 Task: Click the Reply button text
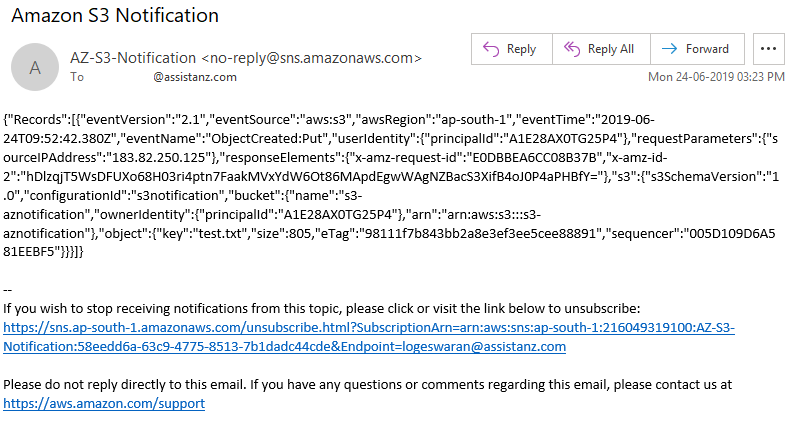521,49
